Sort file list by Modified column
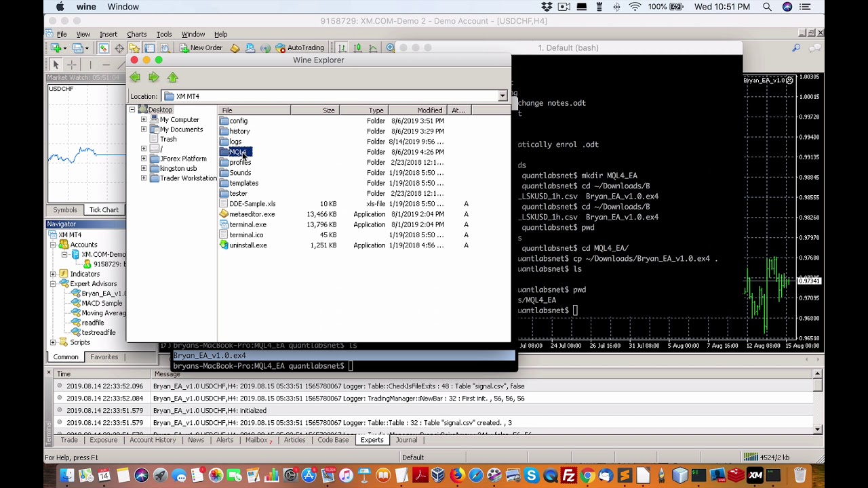 coord(418,110)
